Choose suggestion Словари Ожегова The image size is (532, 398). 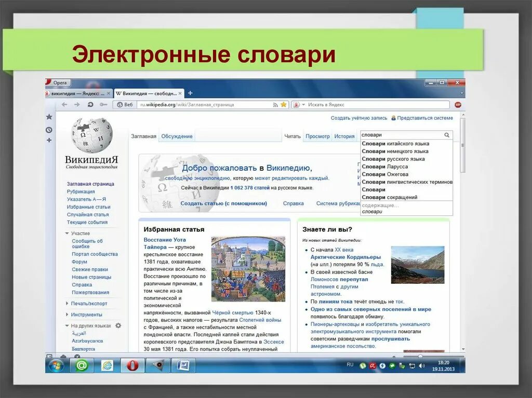(x=406, y=174)
